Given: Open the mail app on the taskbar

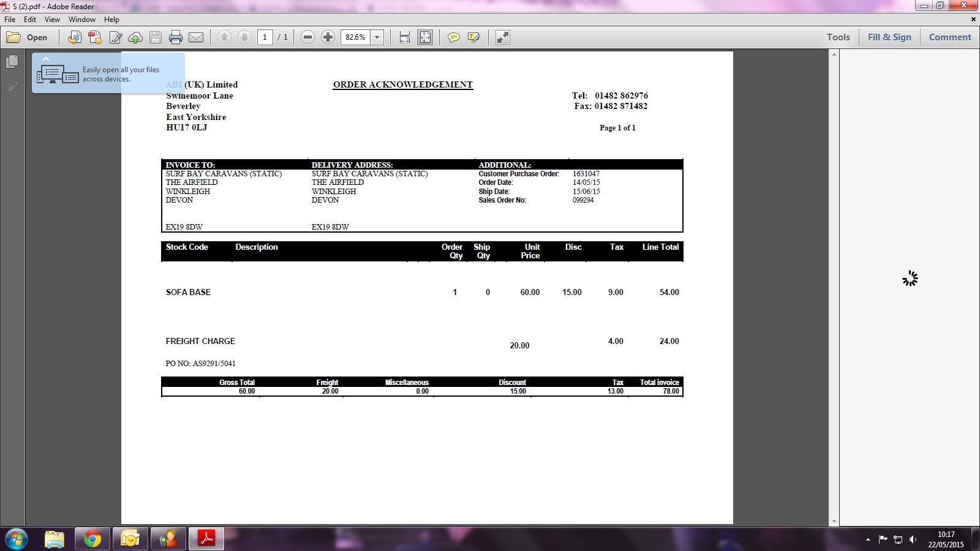Looking at the screenshot, I should pos(130,539).
